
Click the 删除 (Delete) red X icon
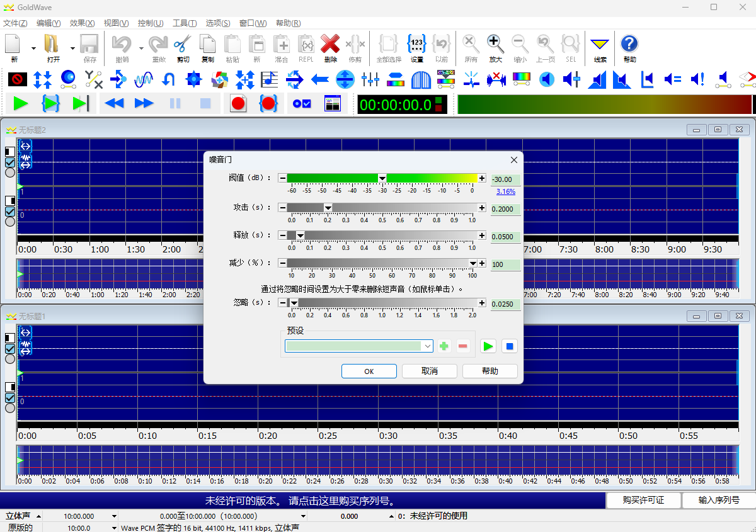[330, 45]
